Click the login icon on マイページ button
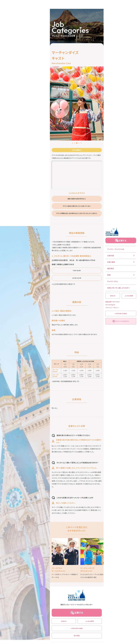This screenshot has height=644, width=138. click(113, 321)
